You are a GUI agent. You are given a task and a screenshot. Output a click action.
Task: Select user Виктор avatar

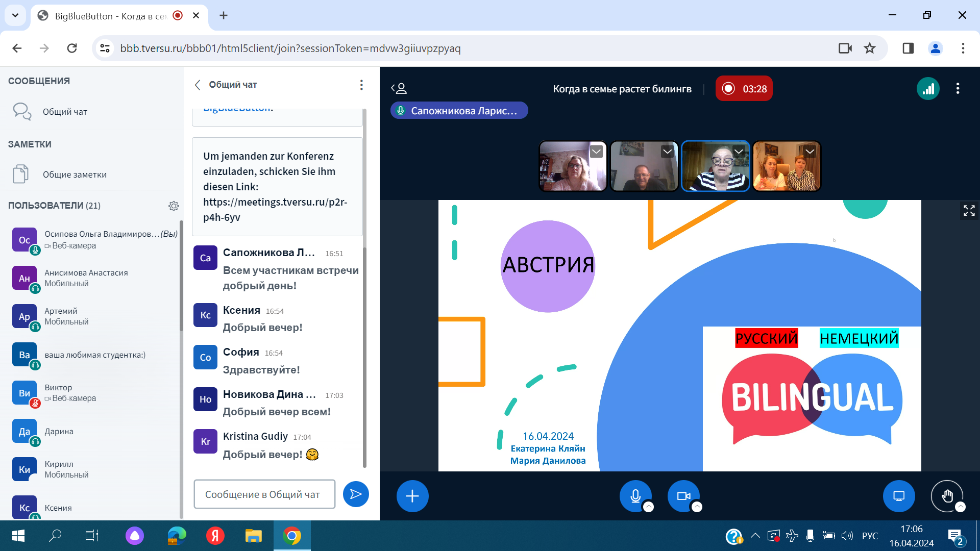coord(24,393)
